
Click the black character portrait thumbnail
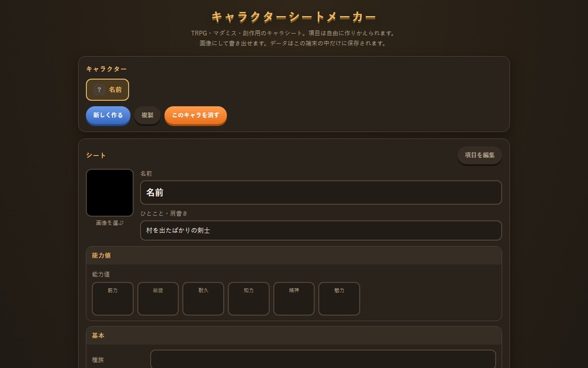(110, 193)
